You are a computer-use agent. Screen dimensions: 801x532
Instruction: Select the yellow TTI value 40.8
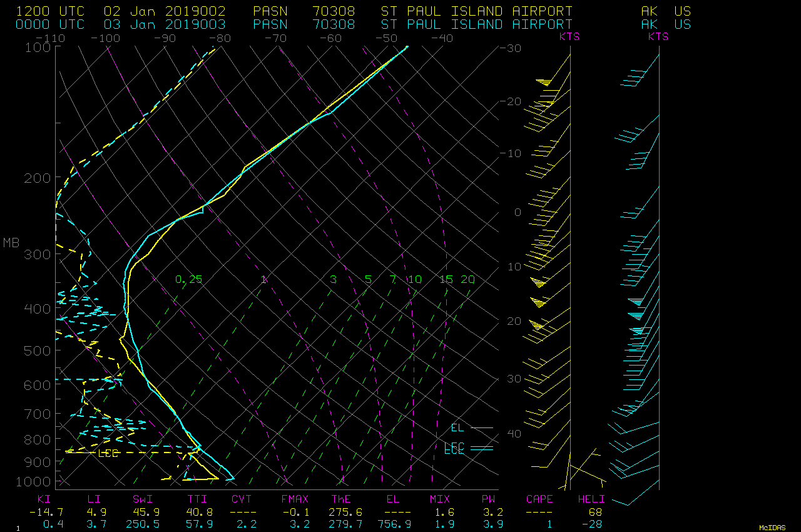198,511
